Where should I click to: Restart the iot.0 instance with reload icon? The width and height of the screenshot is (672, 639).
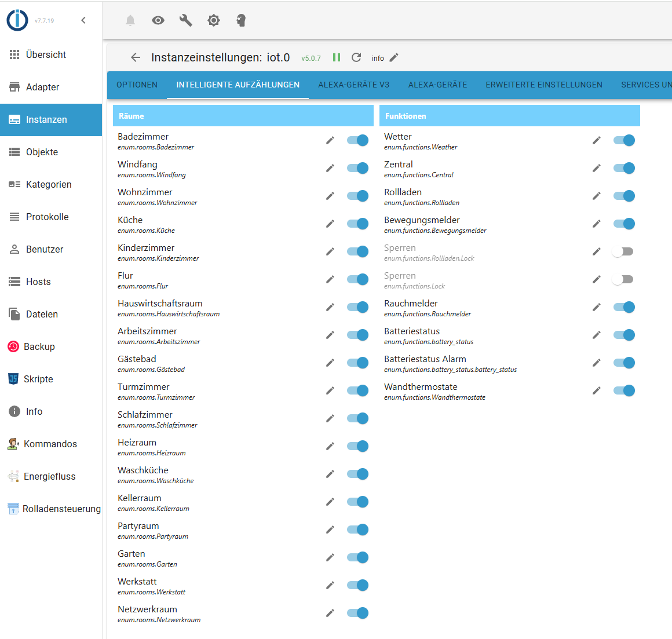pyautogui.click(x=356, y=57)
